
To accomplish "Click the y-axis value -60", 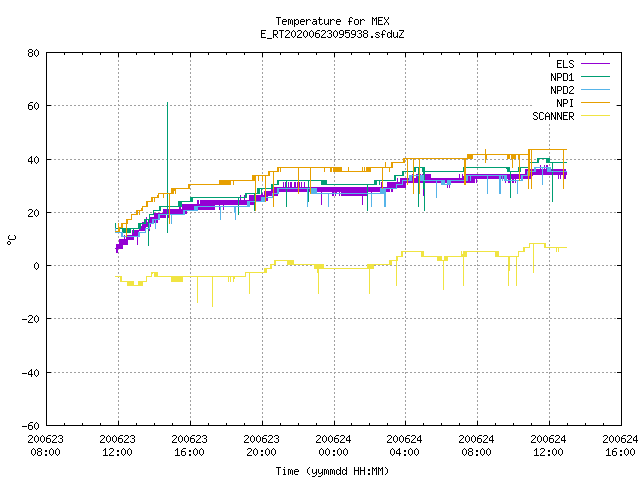I will (x=31, y=426).
